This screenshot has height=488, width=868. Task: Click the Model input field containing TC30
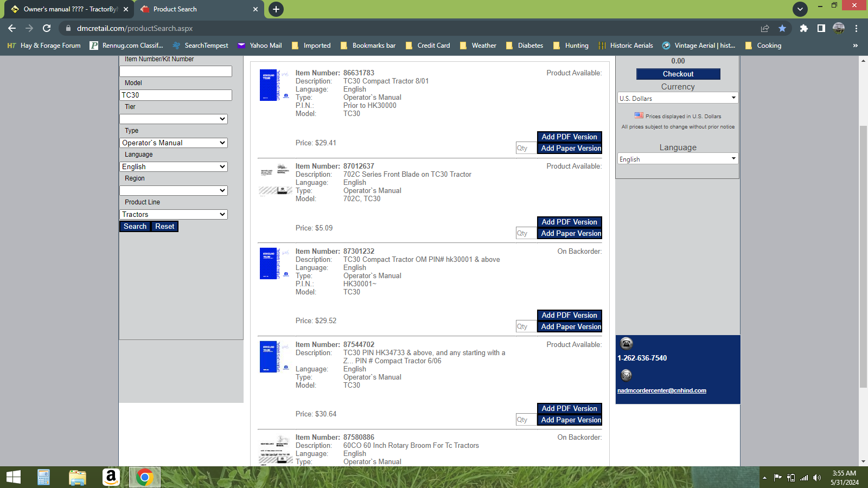coord(175,95)
